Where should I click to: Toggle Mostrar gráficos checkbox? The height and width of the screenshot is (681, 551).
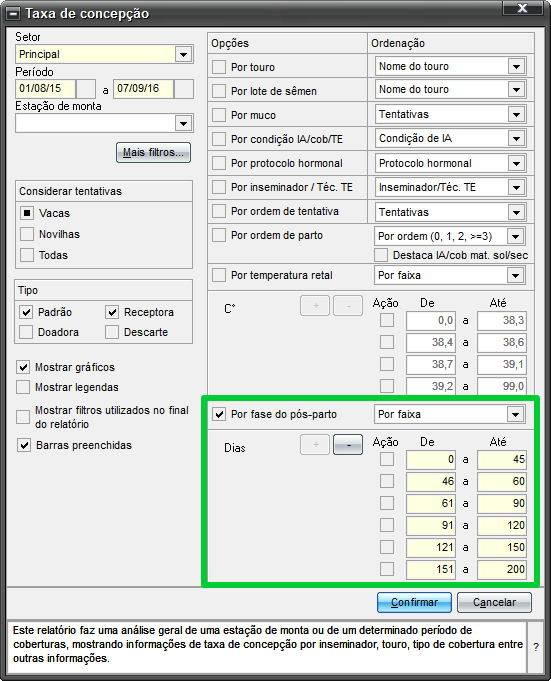click(x=23, y=367)
